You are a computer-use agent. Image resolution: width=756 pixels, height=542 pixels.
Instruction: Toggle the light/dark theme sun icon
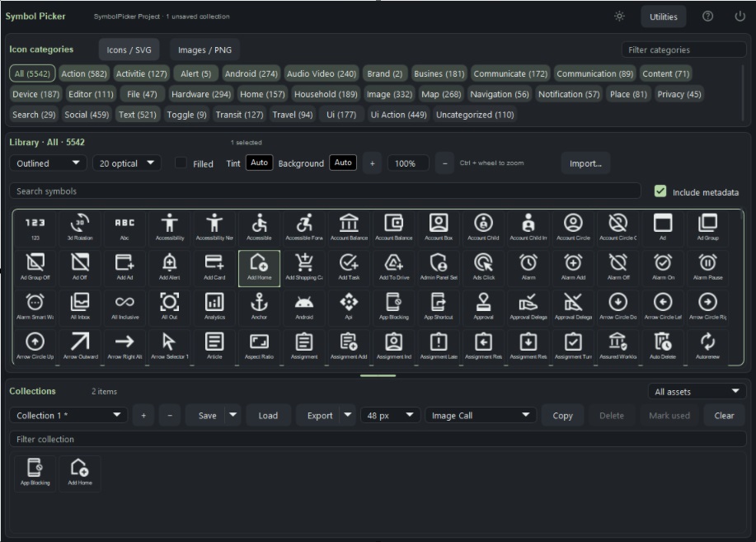coord(619,16)
